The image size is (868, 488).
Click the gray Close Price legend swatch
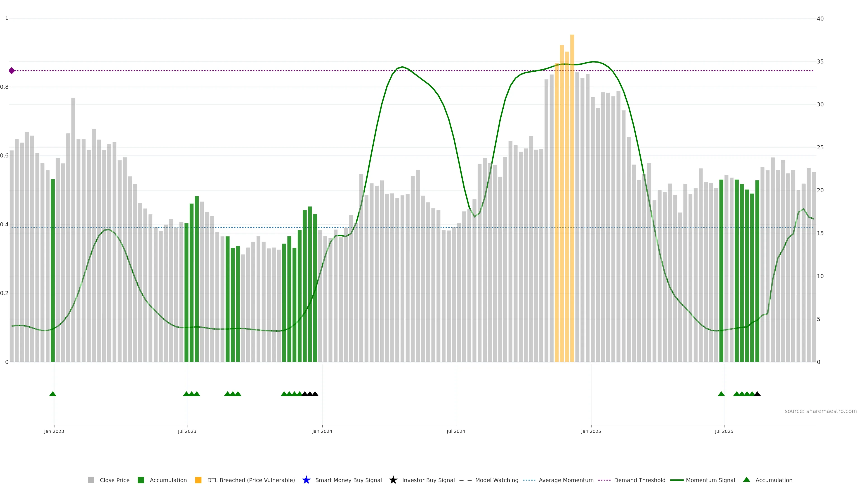[x=91, y=480]
